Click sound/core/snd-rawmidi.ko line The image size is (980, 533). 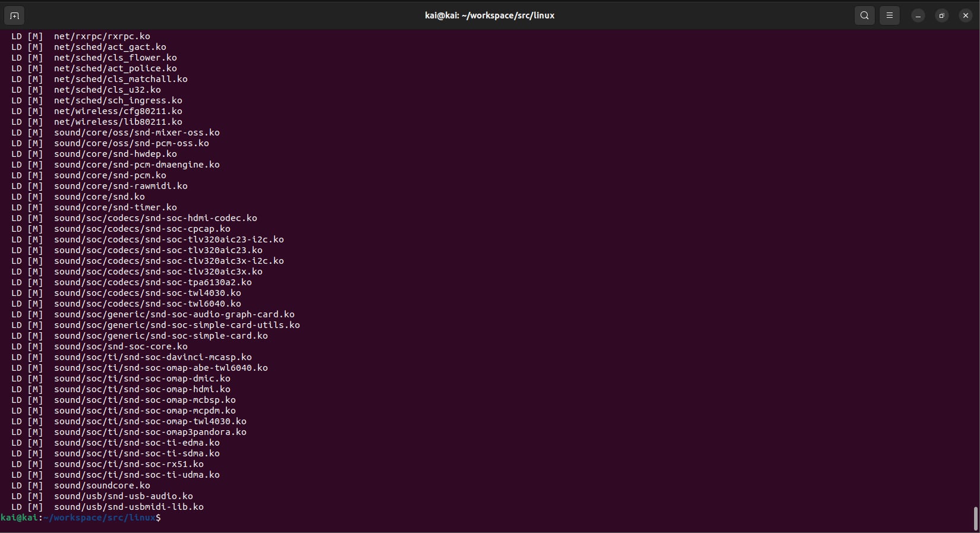click(99, 186)
